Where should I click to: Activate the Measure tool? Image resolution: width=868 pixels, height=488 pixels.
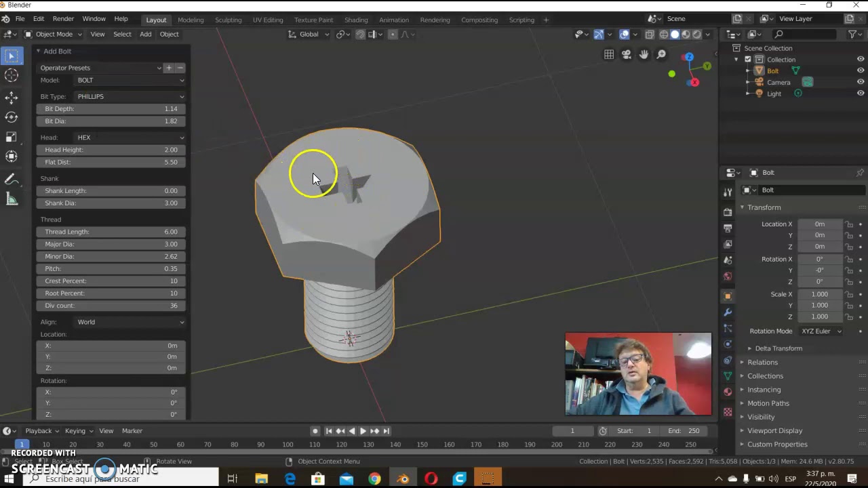(x=12, y=199)
